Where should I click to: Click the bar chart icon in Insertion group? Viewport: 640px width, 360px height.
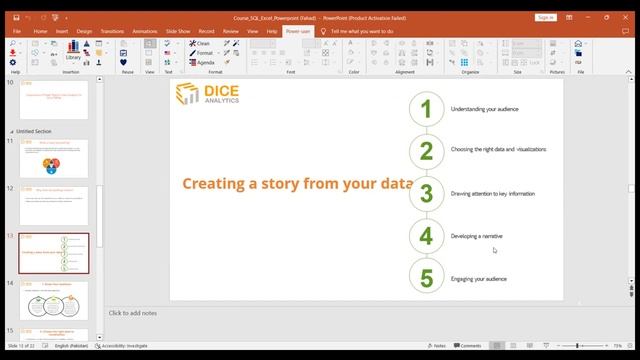pos(87,62)
